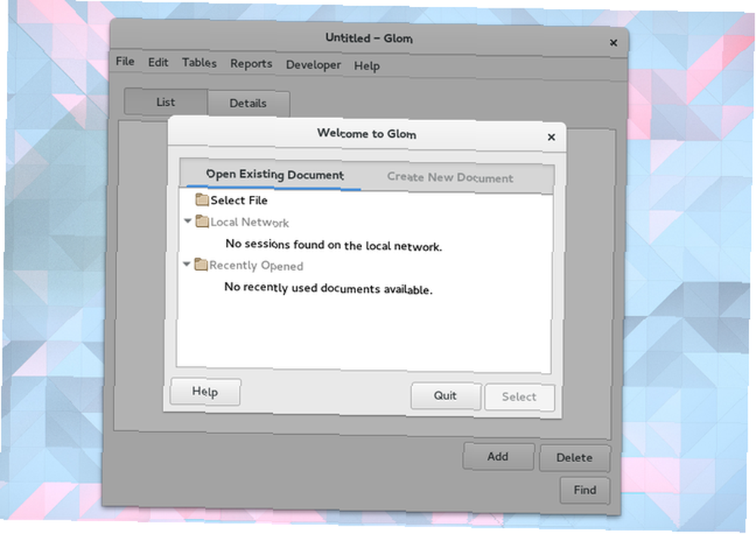Click the Delete button in main window
The image size is (756, 534).
575,458
